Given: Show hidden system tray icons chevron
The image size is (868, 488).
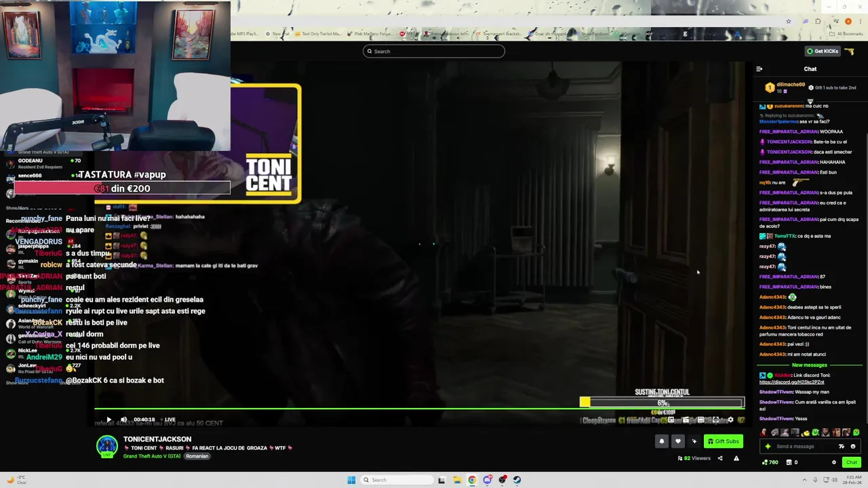Looking at the screenshot, I should [x=804, y=480].
